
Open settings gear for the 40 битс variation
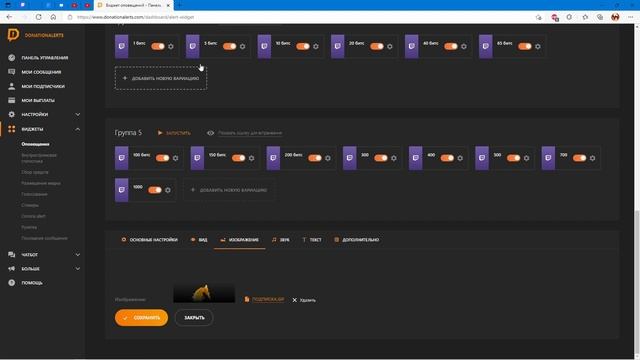tap(464, 47)
